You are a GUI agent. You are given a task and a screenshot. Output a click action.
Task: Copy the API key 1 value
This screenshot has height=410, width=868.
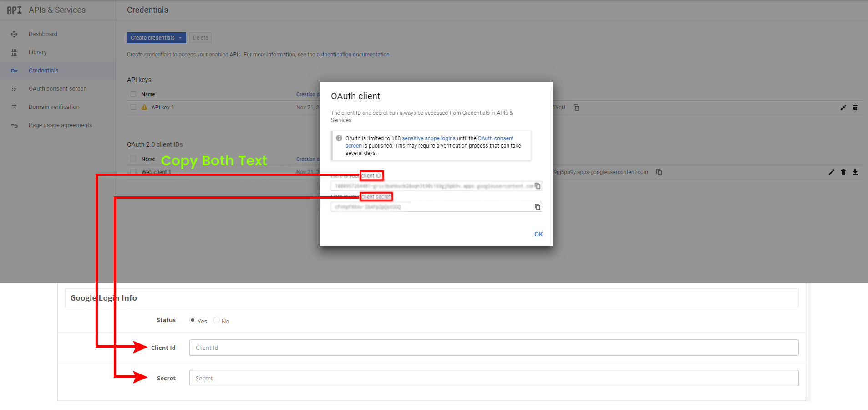tap(576, 108)
